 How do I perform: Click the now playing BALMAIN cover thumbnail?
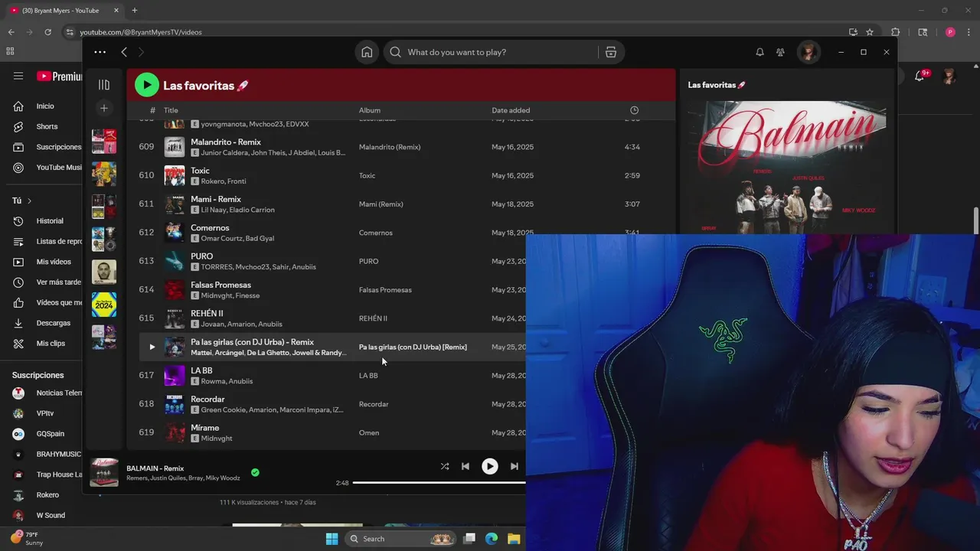(x=104, y=472)
